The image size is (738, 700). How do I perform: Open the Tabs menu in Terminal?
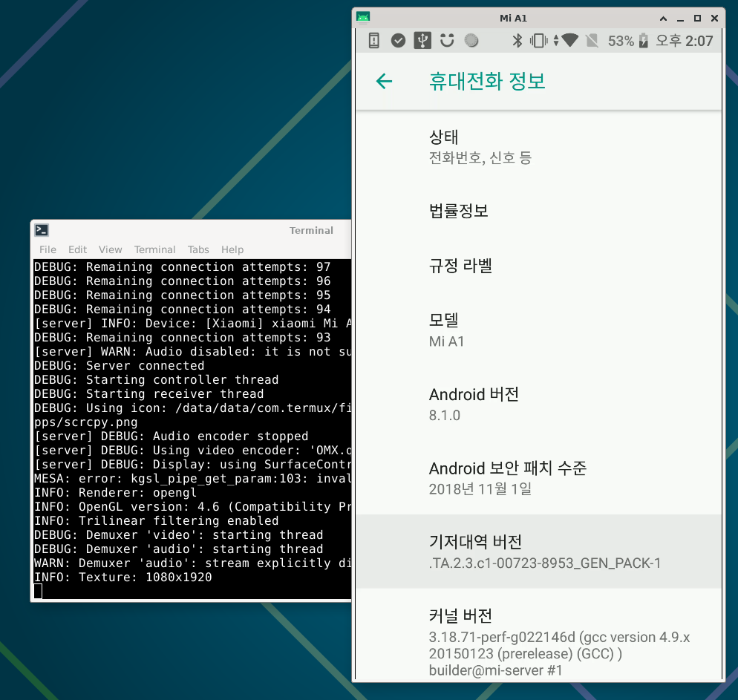coord(198,249)
